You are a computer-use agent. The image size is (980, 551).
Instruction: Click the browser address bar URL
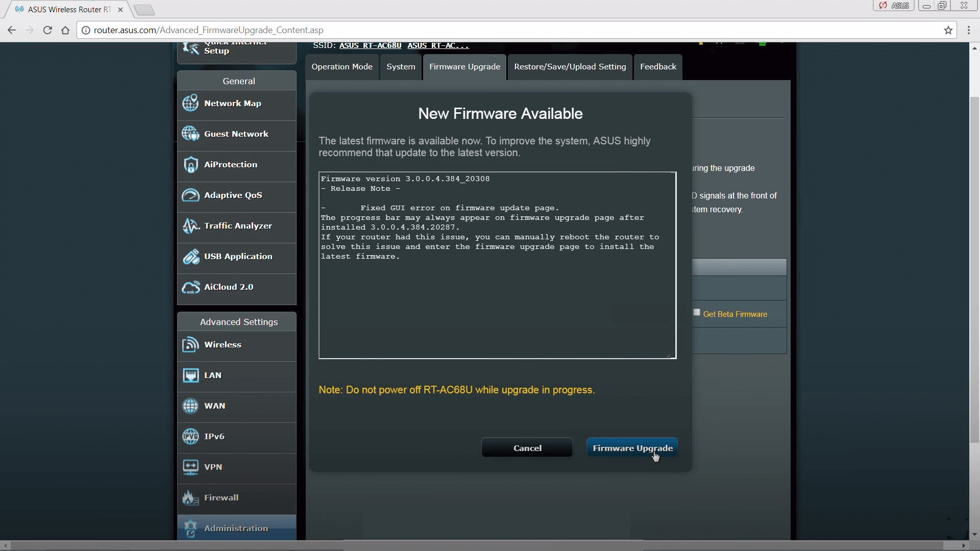[x=208, y=30]
